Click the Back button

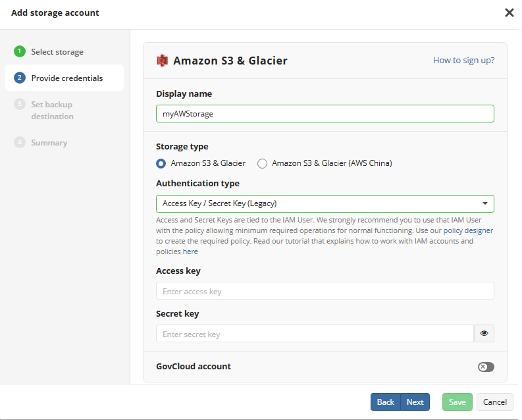386,402
